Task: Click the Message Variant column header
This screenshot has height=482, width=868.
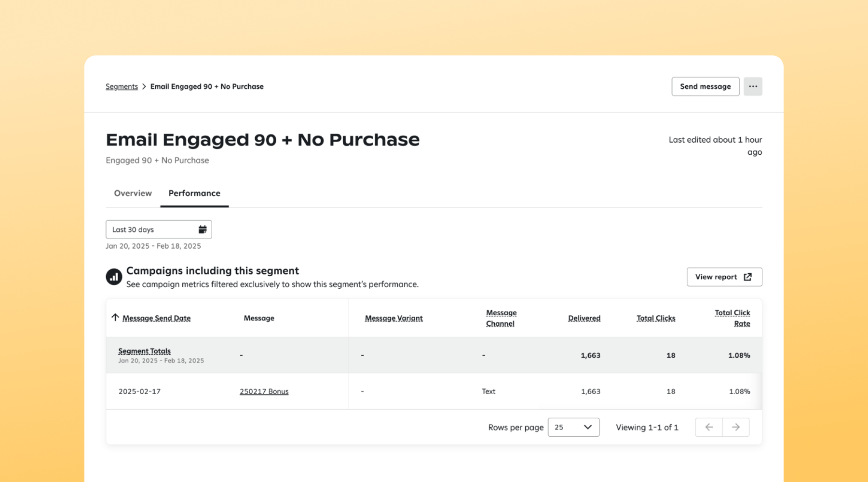Action: click(x=393, y=318)
